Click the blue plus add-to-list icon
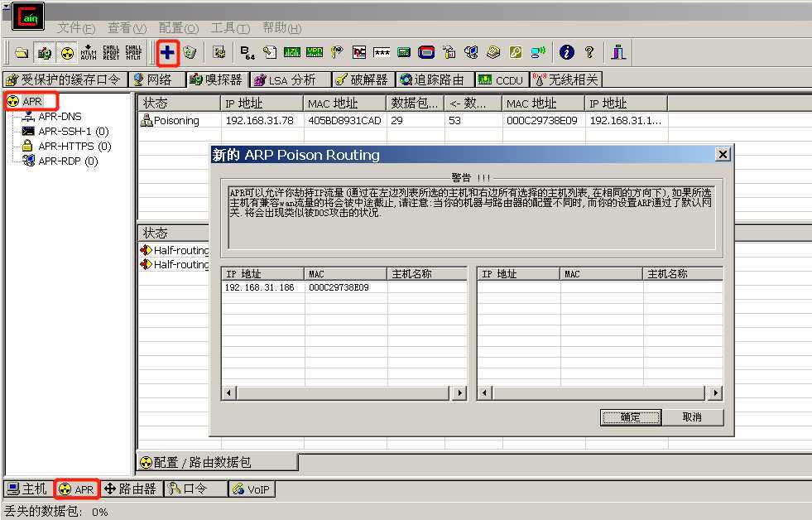Screen dimensions: 812x520 (x=167, y=52)
